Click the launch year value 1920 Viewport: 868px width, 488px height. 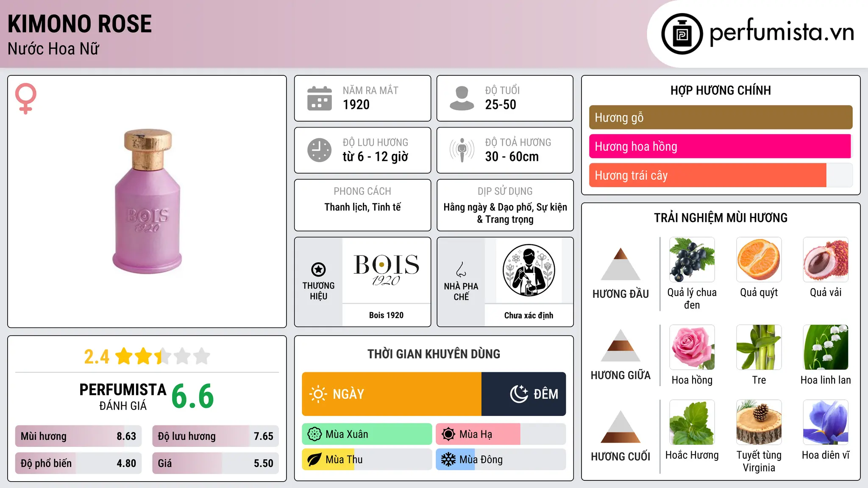click(x=356, y=105)
